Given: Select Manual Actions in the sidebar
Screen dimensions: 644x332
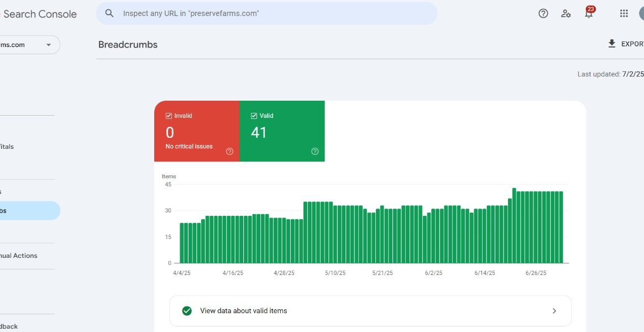Looking at the screenshot, I should coord(18,256).
